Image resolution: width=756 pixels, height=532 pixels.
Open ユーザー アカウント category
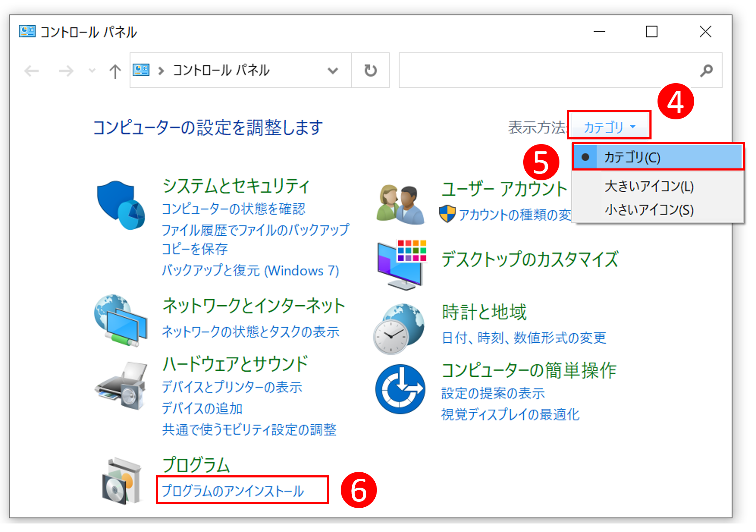point(504,189)
